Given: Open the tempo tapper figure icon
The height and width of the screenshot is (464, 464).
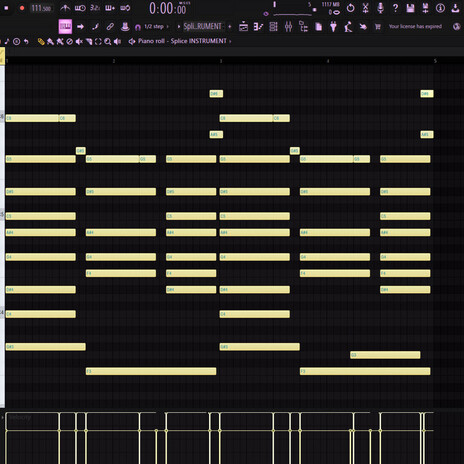Looking at the screenshot, I should [348, 27].
